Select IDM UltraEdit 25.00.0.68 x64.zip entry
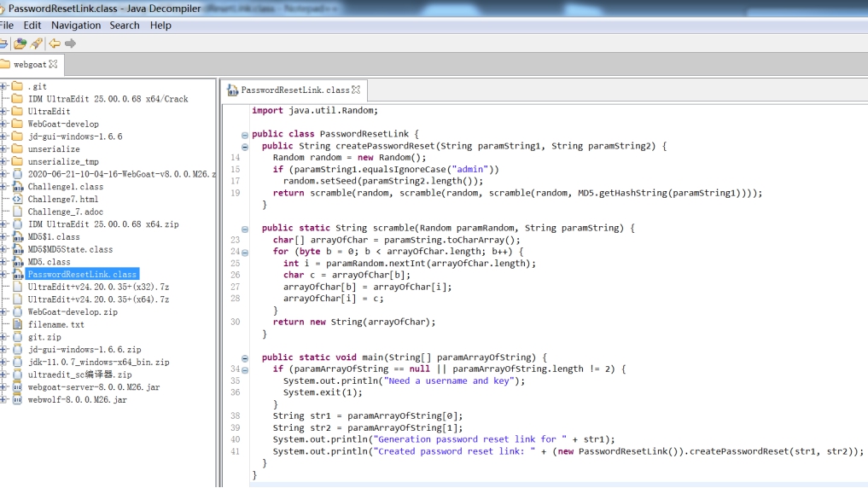The width and height of the screenshot is (868, 488). coord(103,224)
